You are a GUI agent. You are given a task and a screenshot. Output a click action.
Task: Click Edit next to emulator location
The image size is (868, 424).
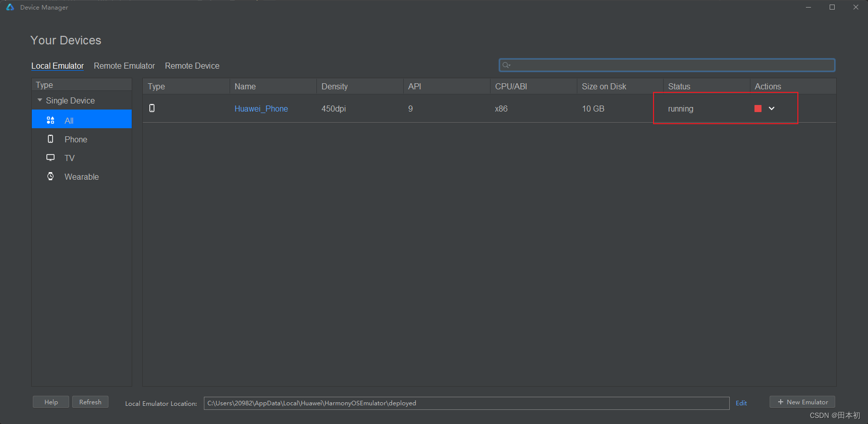741,403
